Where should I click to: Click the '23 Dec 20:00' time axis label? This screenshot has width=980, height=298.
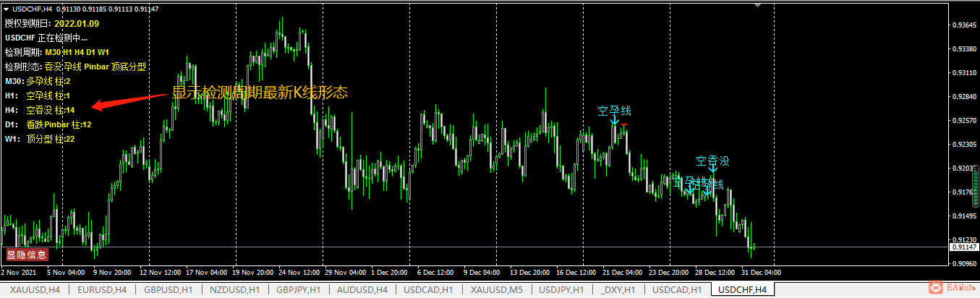pyautogui.click(x=669, y=273)
